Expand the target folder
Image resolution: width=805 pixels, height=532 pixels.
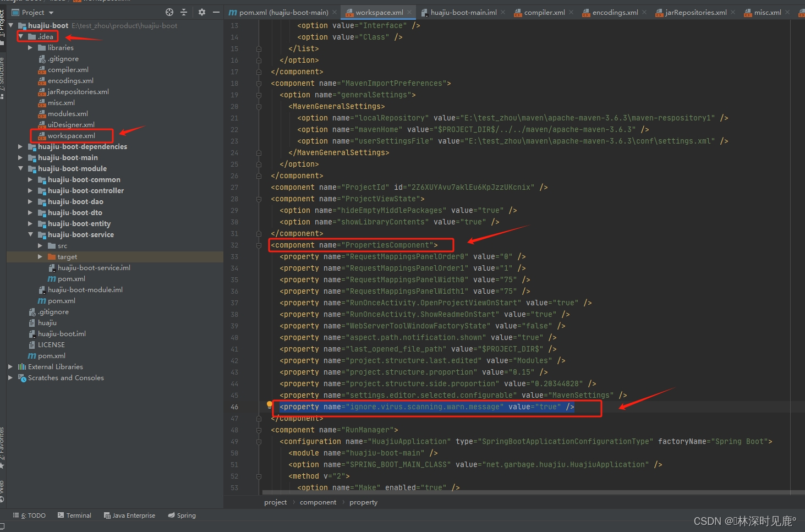coord(40,257)
